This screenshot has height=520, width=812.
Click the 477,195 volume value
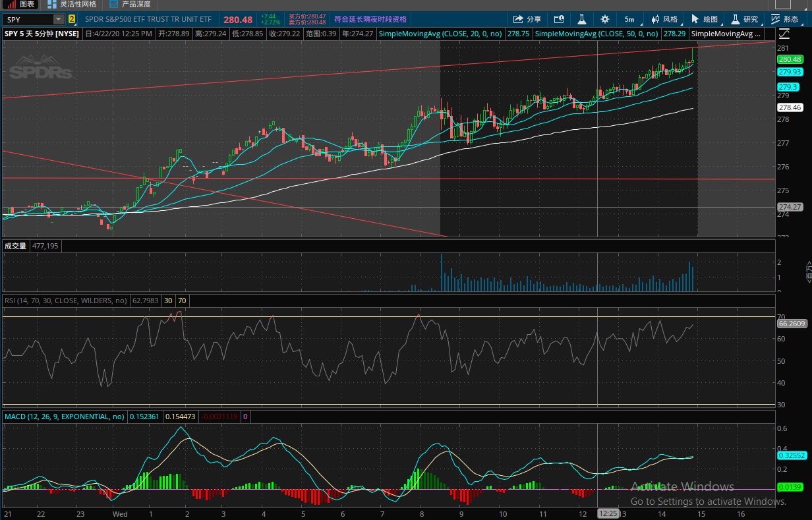(45, 246)
